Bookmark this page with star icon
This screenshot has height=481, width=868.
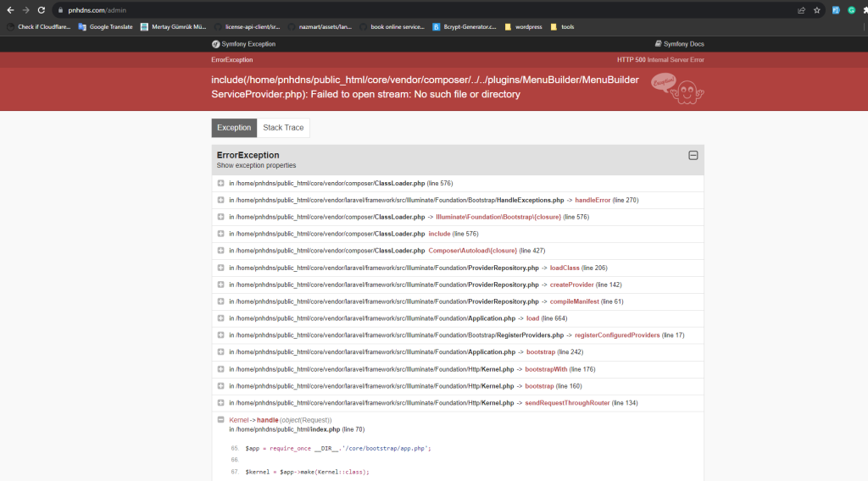click(816, 10)
